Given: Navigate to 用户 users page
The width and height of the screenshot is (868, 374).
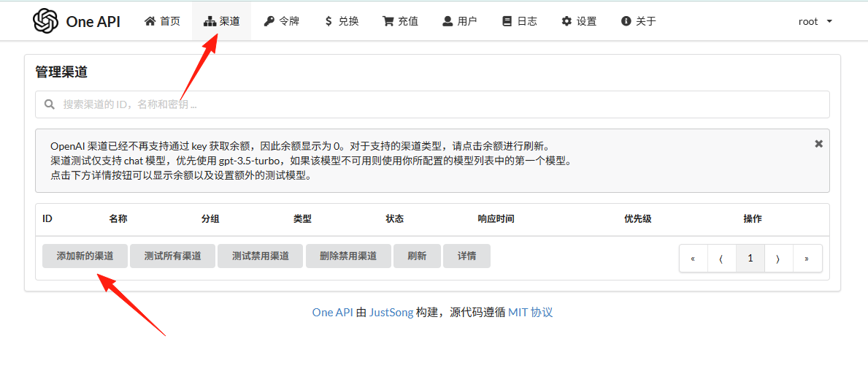Looking at the screenshot, I should tap(460, 21).
